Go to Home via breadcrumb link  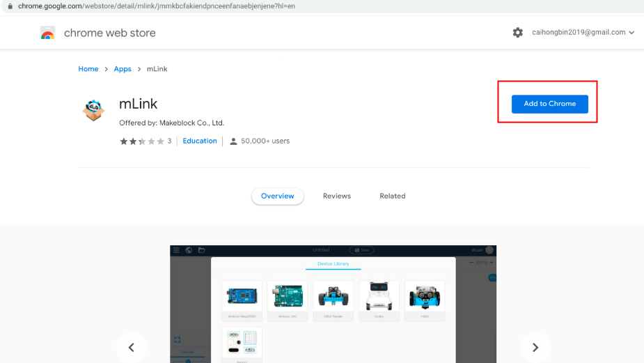coord(88,69)
